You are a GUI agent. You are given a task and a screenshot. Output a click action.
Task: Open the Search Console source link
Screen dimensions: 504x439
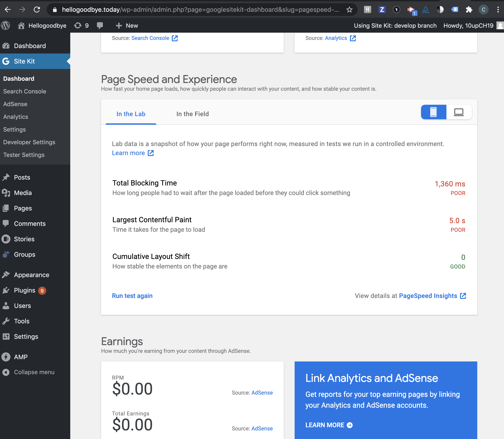tap(150, 38)
